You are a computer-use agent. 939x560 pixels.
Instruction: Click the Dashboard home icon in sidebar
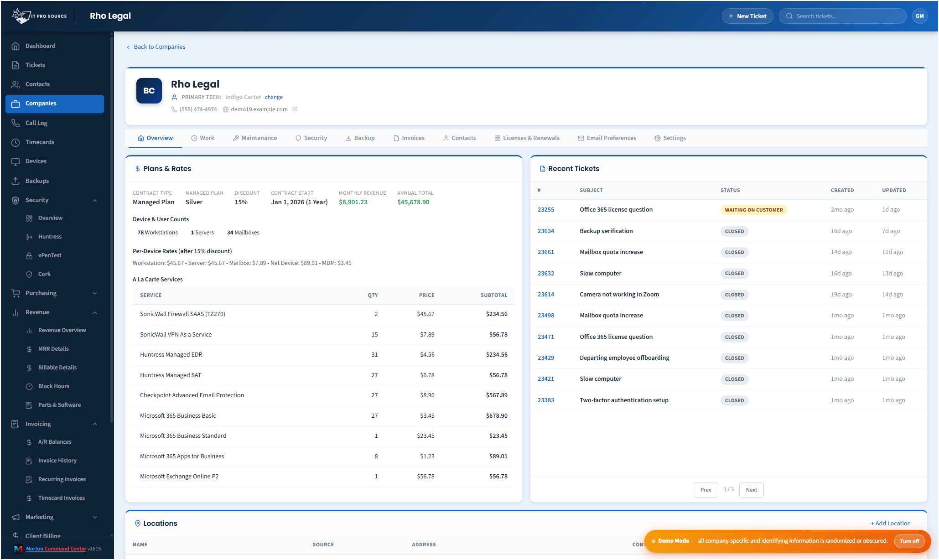tap(16, 46)
